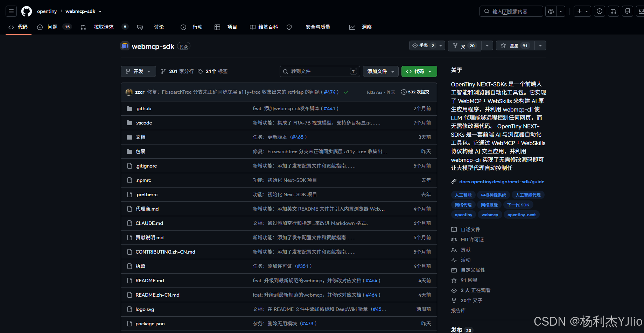Screen dimensions: 644x333
Task: Switch to the 安全与质量 tab
Action: tap(308, 27)
